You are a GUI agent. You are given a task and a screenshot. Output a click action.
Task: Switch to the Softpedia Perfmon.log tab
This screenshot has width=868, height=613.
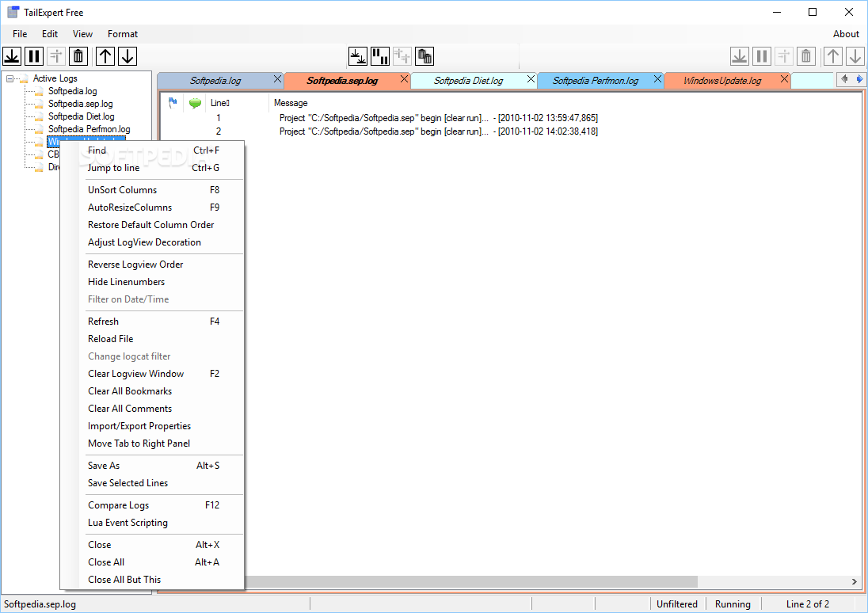click(x=595, y=81)
